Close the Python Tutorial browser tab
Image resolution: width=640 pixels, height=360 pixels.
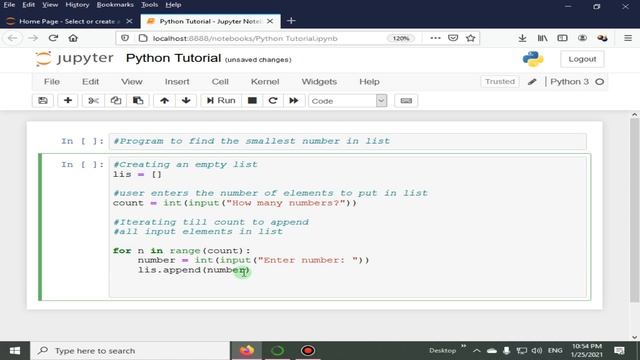[270, 21]
